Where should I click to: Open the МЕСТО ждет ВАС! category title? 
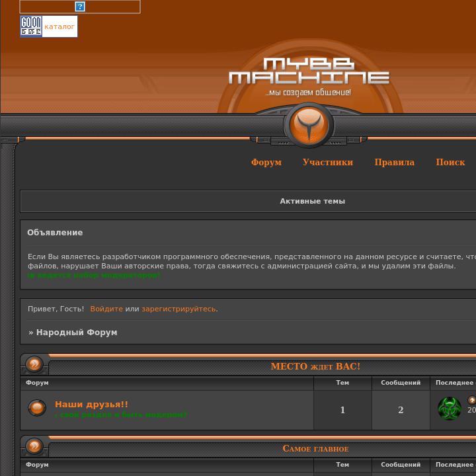[315, 366]
